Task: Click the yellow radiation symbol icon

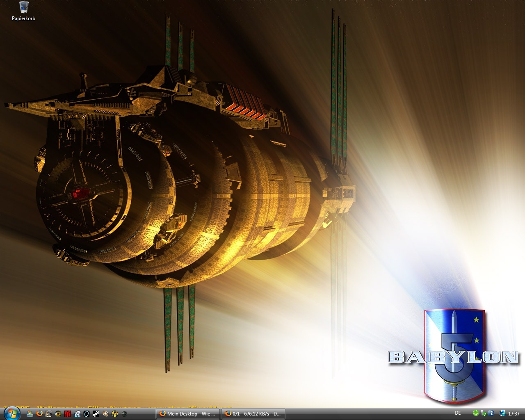Action: 115,414
